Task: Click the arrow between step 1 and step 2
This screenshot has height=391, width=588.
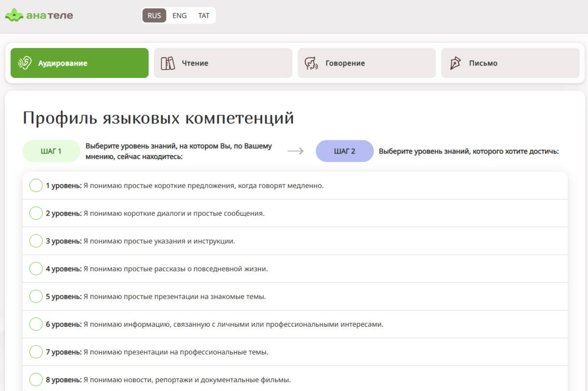Action: (295, 151)
